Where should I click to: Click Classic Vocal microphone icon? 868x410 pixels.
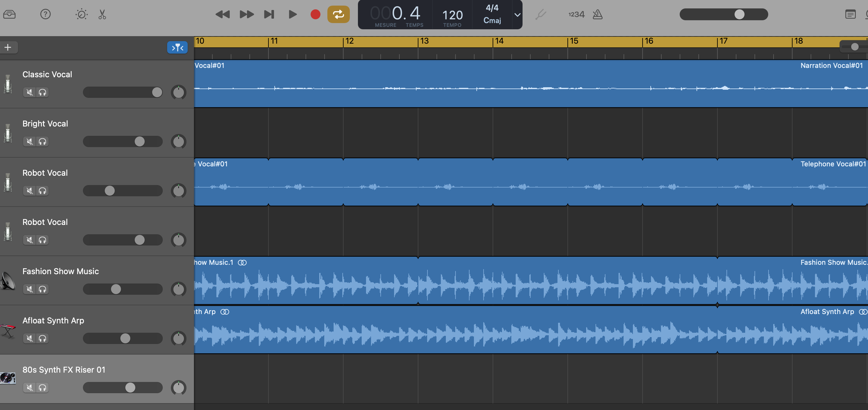8,84
